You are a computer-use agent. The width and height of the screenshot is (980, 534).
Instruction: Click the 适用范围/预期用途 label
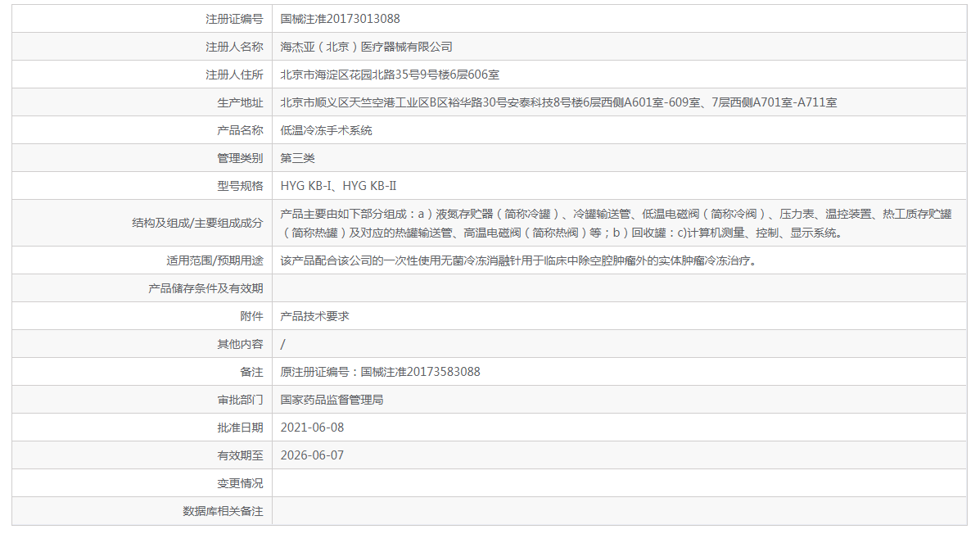215,260
